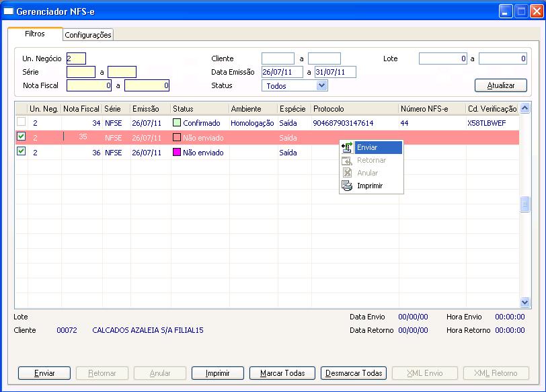Click the grid scrollbar down arrow
The height and width of the screenshot is (392, 546).
pyautogui.click(x=524, y=302)
